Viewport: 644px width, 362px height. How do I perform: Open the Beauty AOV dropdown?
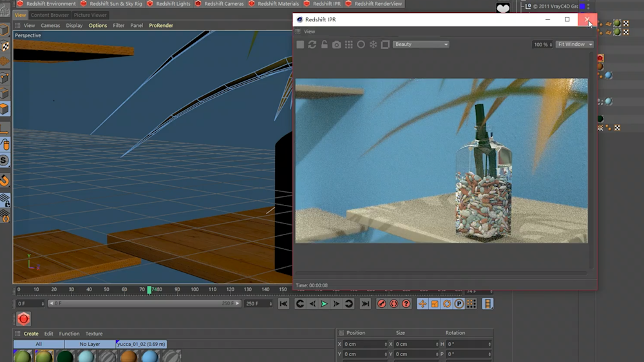(421, 44)
